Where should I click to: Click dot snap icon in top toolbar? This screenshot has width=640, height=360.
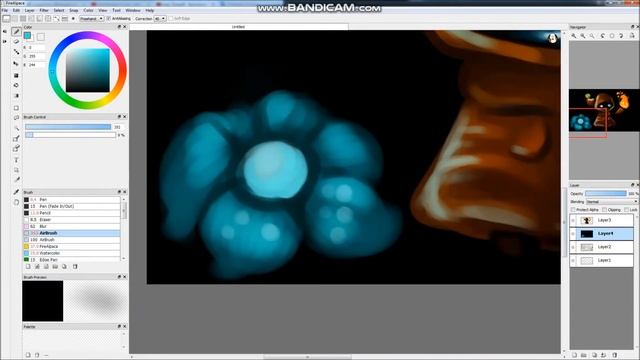coord(73,19)
